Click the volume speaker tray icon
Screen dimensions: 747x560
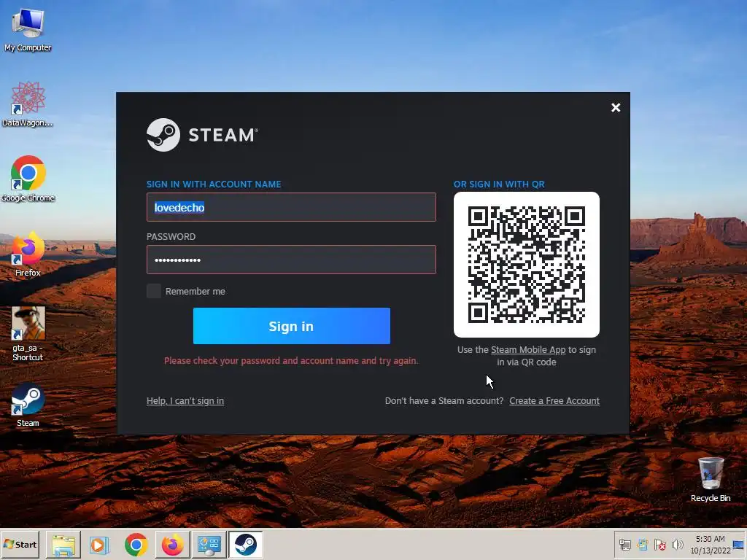[x=677, y=544]
